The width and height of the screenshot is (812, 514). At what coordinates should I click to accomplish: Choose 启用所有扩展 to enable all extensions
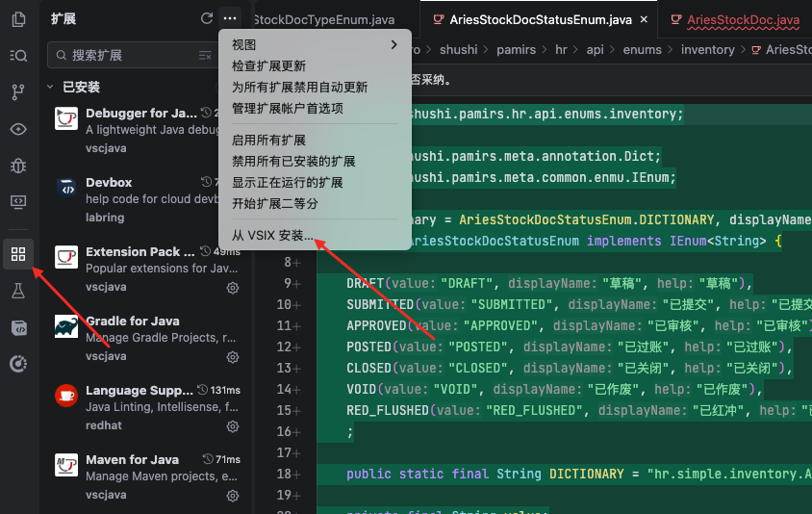pos(268,140)
